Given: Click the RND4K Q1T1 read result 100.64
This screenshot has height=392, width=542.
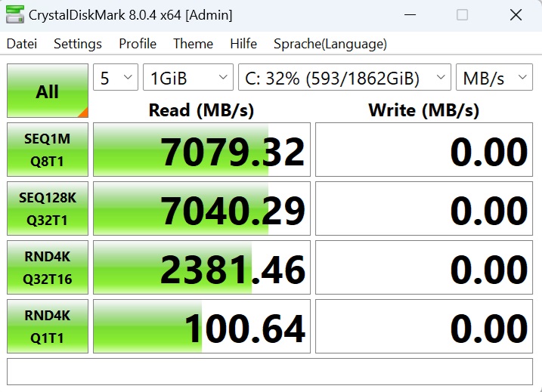Looking at the screenshot, I should pyautogui.click(x=202, y=326).
